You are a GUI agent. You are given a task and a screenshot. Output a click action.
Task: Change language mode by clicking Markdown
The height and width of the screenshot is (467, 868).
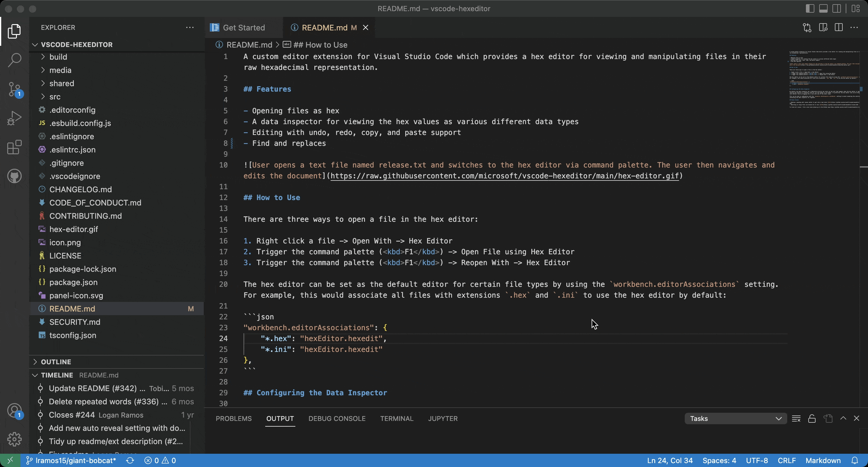point(823,460)
